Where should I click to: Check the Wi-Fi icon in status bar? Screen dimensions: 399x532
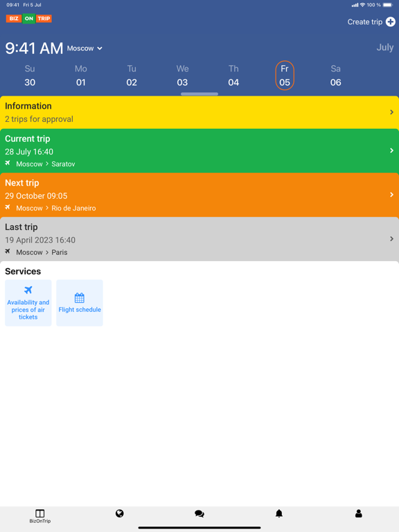362,5
